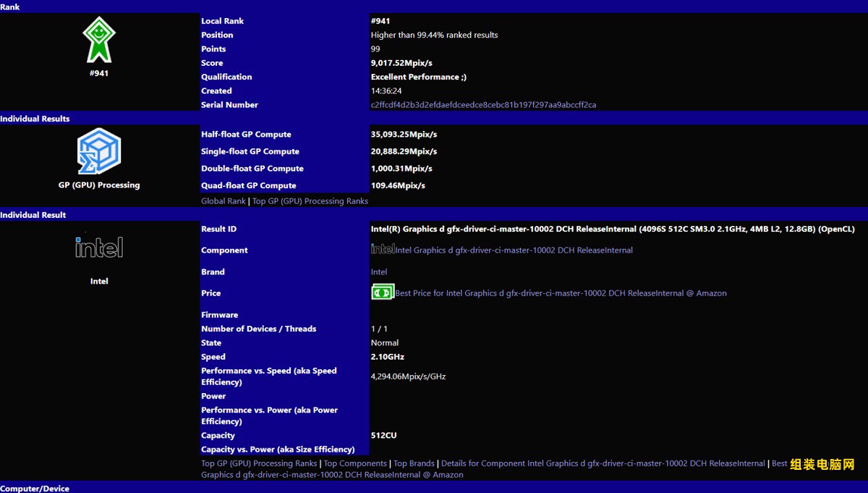The width and height of the screenshot is (868, 493).
Task: Select the Individual Results section header
Action: 434,119
